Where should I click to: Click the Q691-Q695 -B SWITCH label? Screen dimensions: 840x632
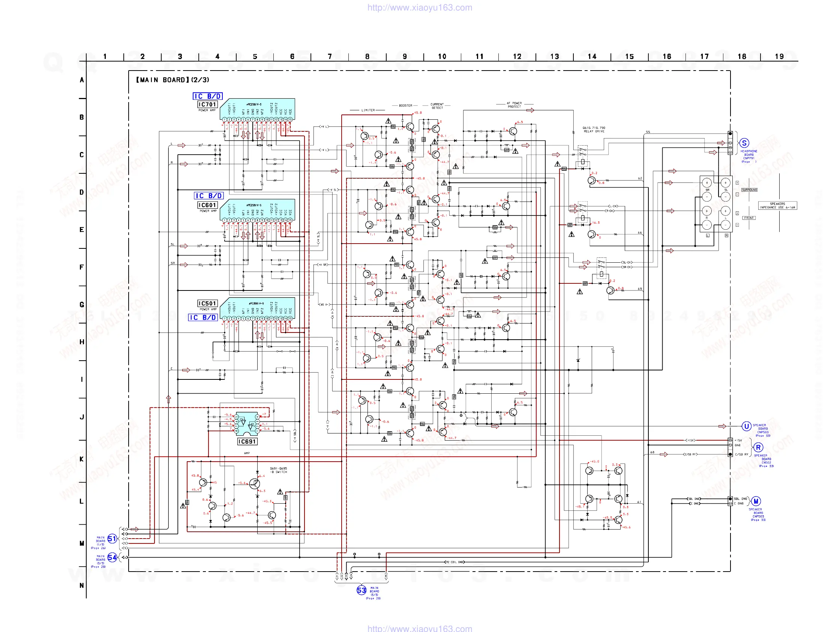pyautogui.click(x=278, y=470)
